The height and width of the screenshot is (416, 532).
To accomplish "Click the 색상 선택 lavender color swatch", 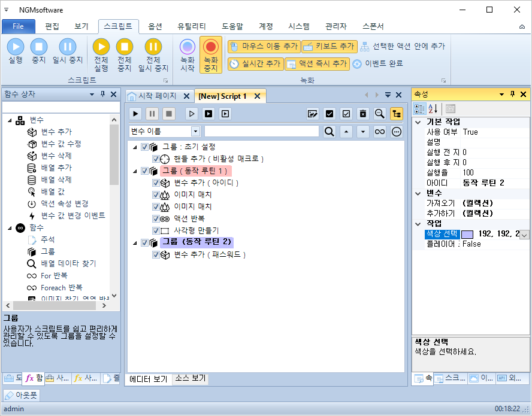I will pos(467,235).
